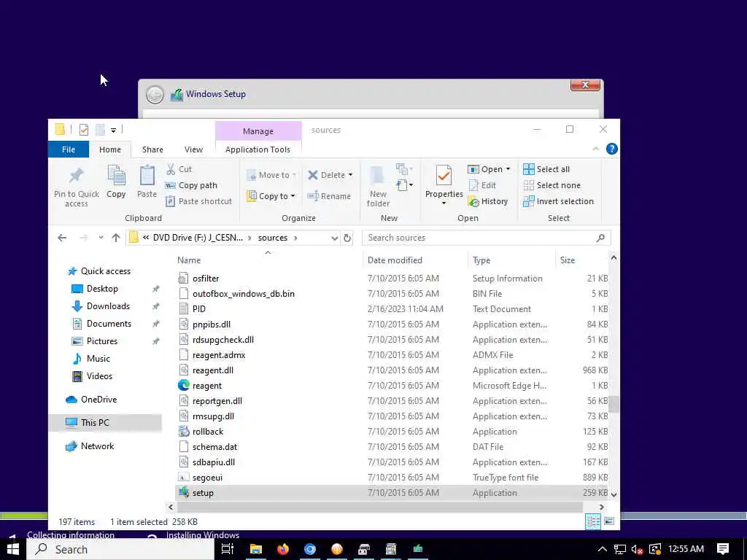This screenshot has height=560, width=747.
Task: Click Select all in ribbon
Action: [546, 169]
